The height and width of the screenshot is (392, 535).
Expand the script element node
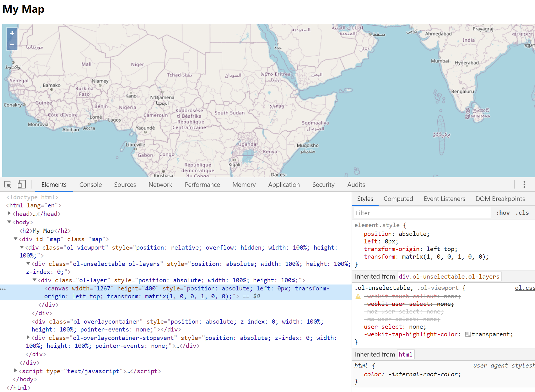15,371
